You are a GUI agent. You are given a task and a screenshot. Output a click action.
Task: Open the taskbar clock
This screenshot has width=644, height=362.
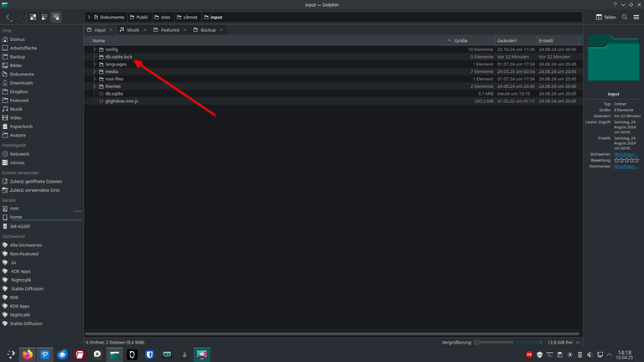624,354
